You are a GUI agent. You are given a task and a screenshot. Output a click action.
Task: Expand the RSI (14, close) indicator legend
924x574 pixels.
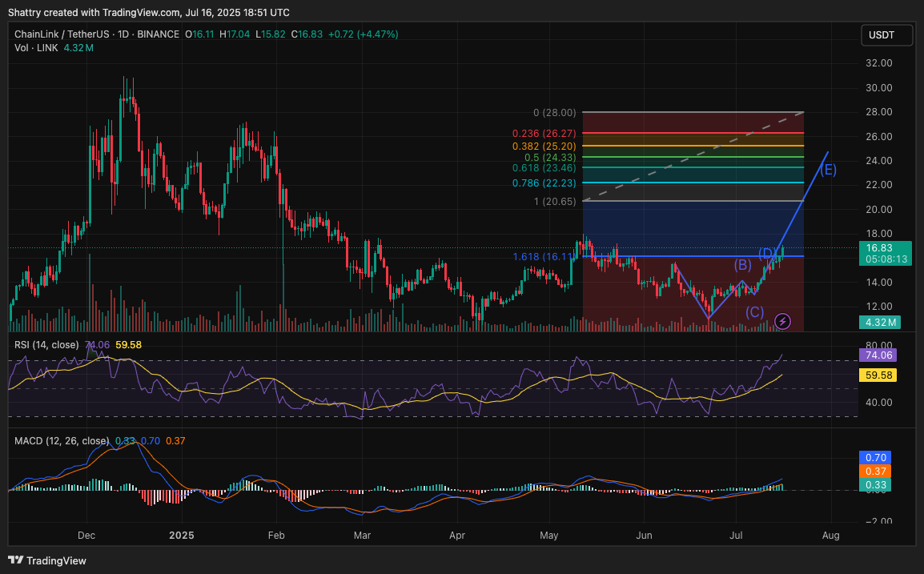tap(46, 345)
